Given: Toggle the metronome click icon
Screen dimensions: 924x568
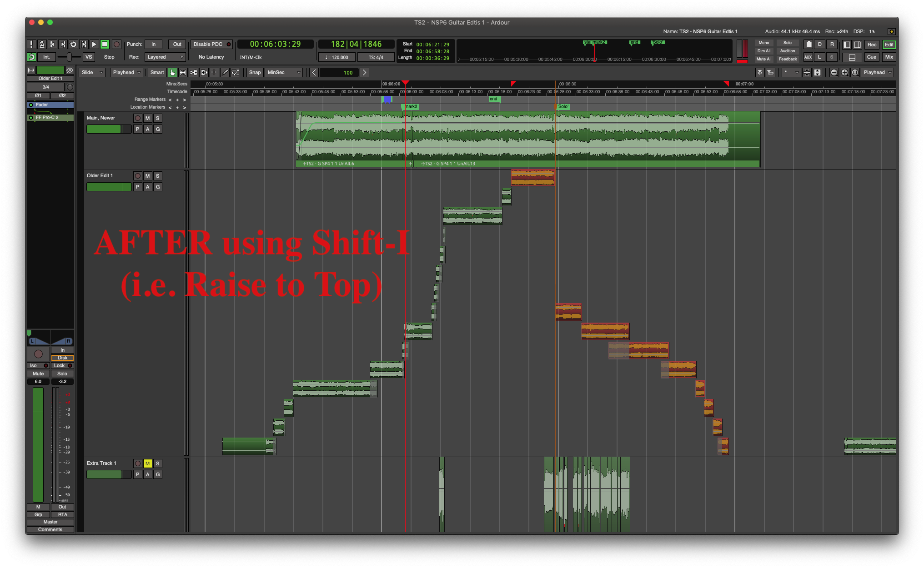Looking at the screenshot, I should 42,44.
